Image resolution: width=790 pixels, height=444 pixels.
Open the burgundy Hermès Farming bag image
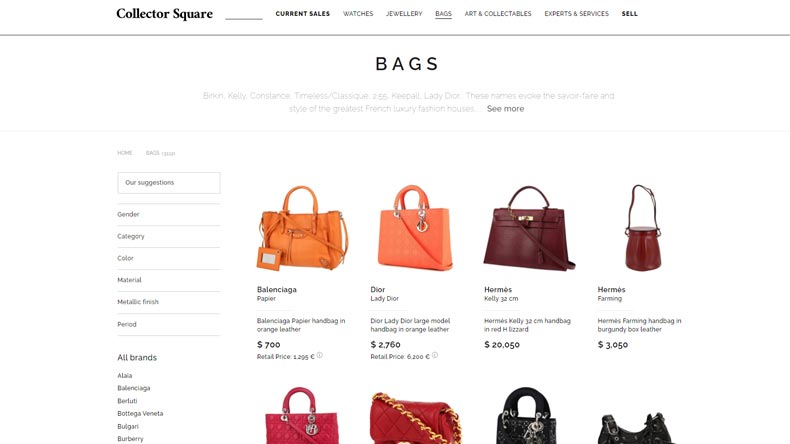click(643, 228)
